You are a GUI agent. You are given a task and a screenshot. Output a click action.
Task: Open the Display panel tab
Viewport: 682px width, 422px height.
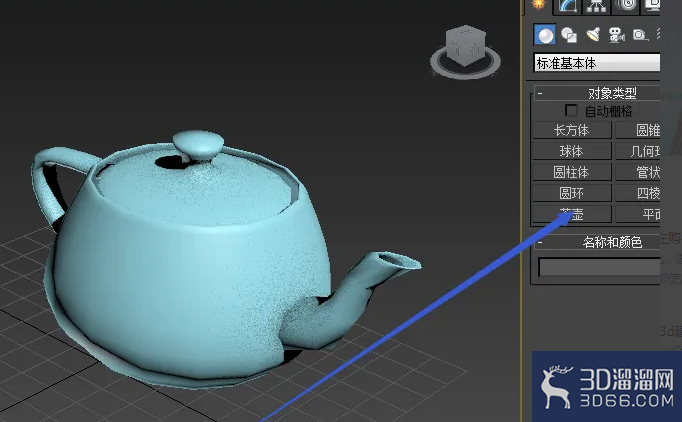(651, 6)
